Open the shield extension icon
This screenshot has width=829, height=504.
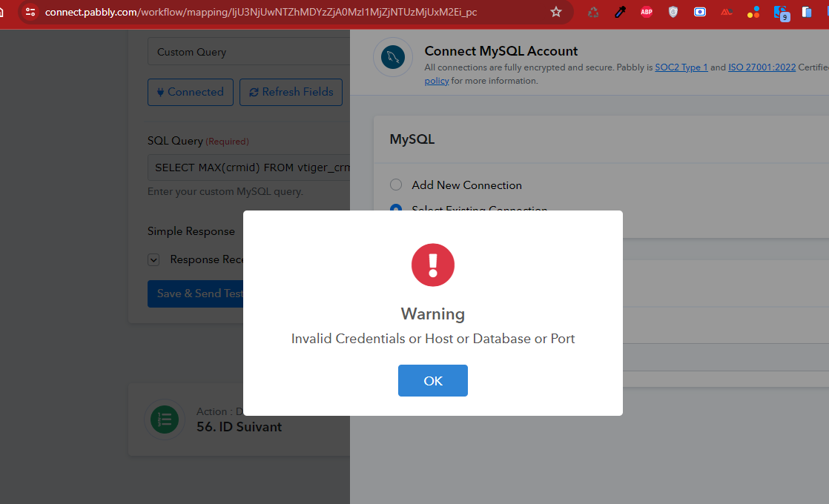[673, 12]
